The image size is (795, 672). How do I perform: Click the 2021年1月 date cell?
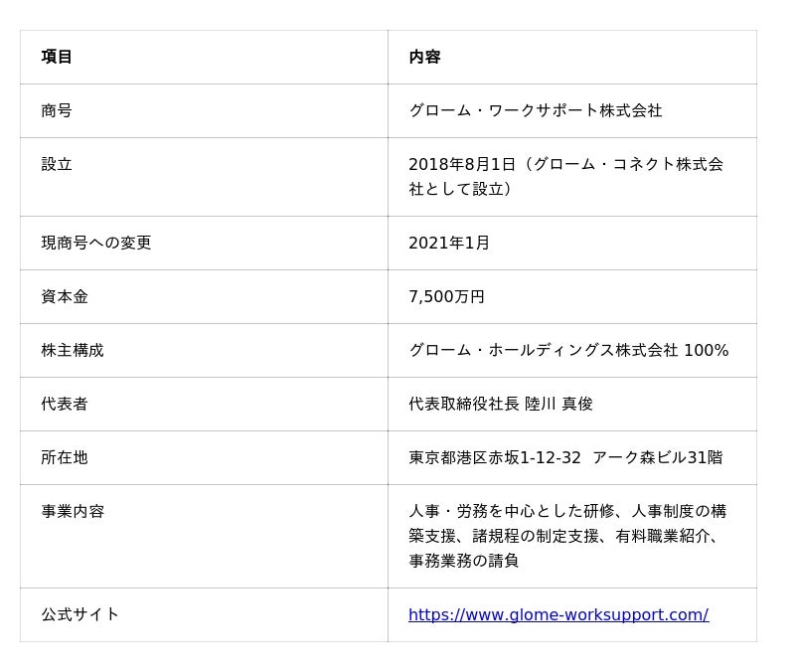[x=449, y=243]
